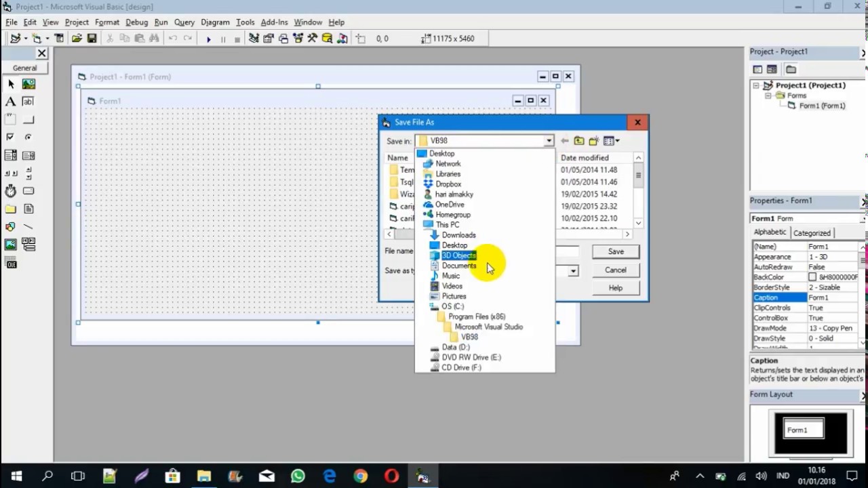
Task: Click the Help button in dialog
Action: click(x=616, y=288)
